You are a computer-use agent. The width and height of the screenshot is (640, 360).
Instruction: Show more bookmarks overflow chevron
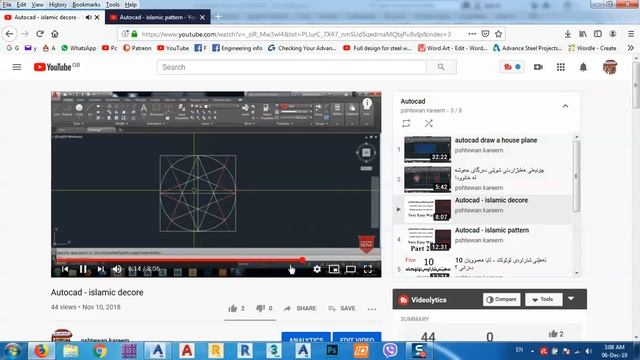631,48
